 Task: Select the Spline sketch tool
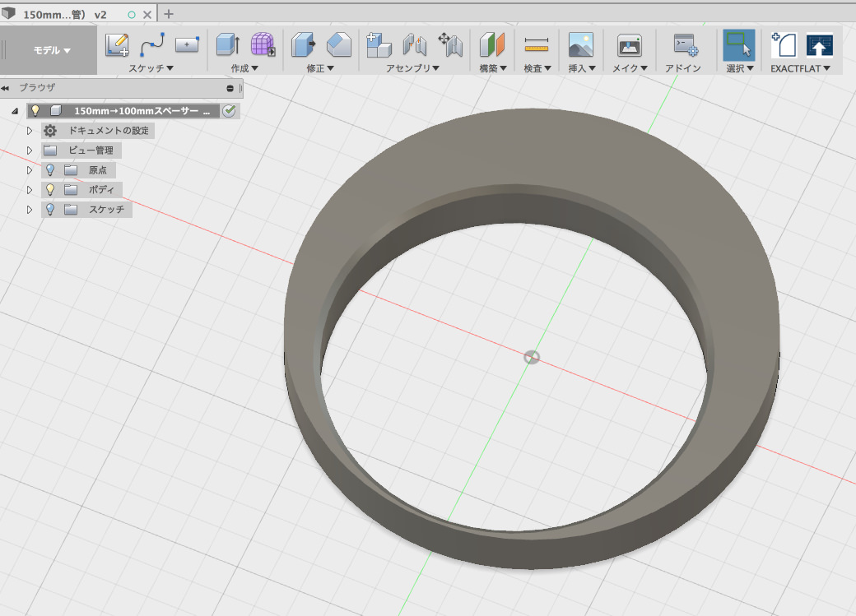152,44
